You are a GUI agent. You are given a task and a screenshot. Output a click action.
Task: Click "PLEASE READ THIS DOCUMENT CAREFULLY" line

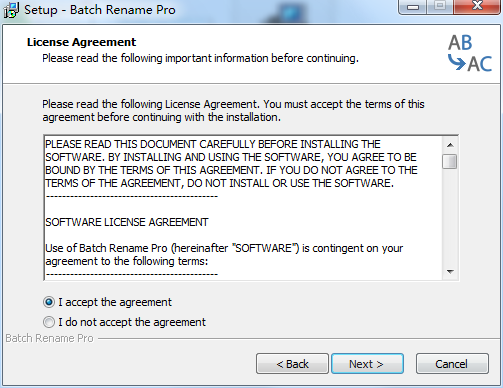coord(213,144)
